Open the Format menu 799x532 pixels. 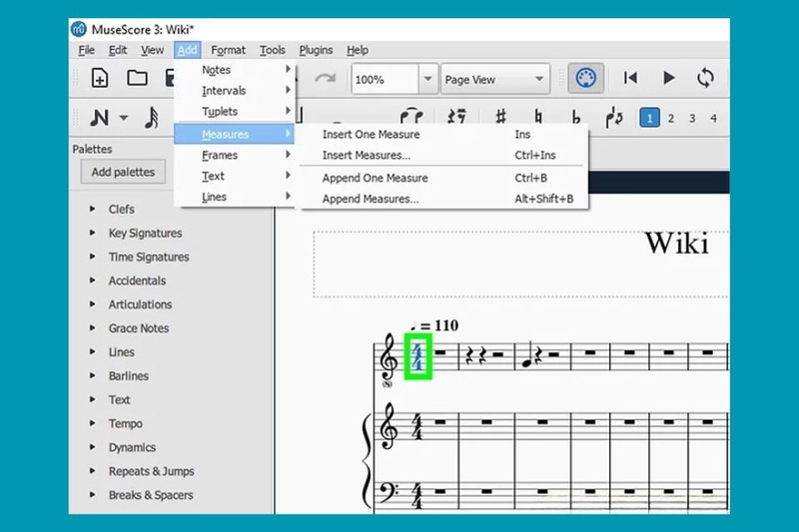(x=228, y=50)
